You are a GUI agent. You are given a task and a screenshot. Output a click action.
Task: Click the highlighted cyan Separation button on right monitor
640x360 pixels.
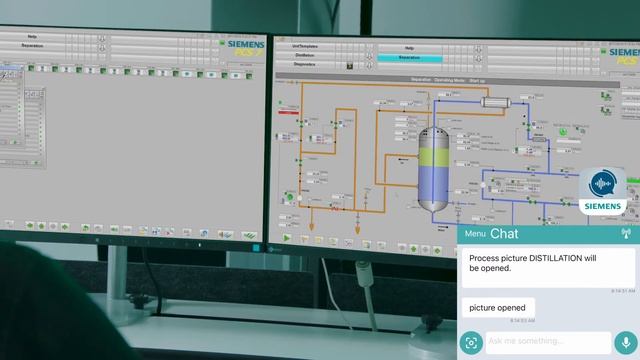(409, 58)
